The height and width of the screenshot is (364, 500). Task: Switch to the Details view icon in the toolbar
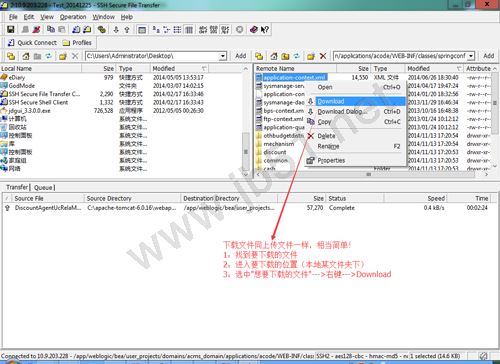click(x=189, y=30)
